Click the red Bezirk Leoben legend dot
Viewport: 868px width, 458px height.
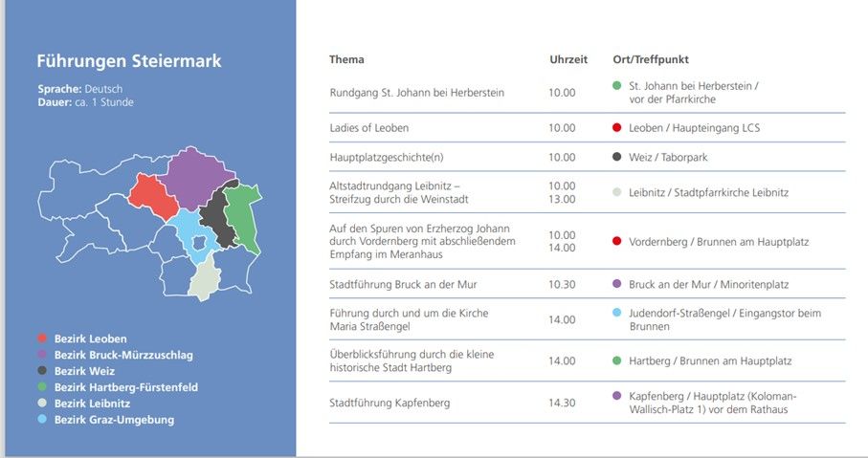(42, 338)
